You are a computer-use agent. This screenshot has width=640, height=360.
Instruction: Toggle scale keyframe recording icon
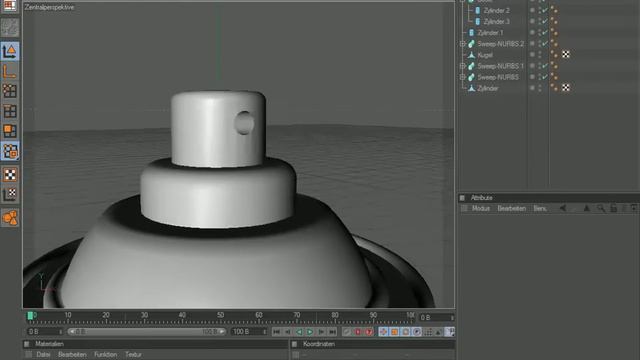(394, 332)
